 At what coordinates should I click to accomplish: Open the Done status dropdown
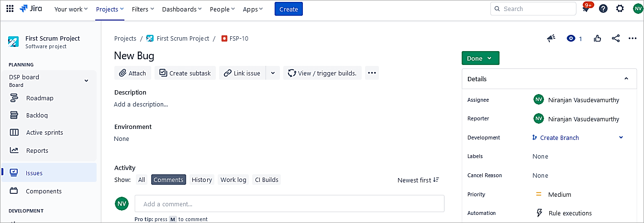tap(480, 58)
